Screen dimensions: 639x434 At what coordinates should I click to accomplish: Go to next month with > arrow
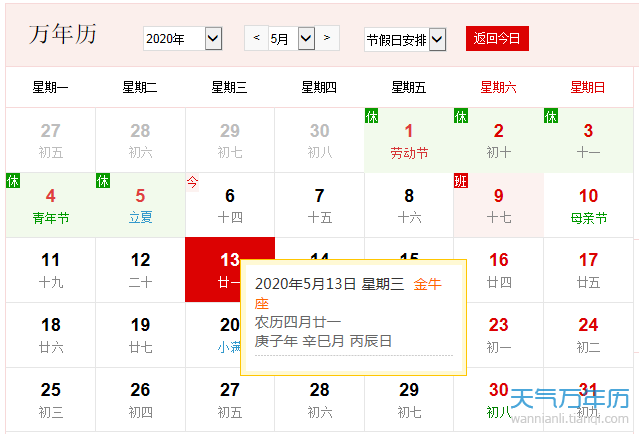coord(327,38)
